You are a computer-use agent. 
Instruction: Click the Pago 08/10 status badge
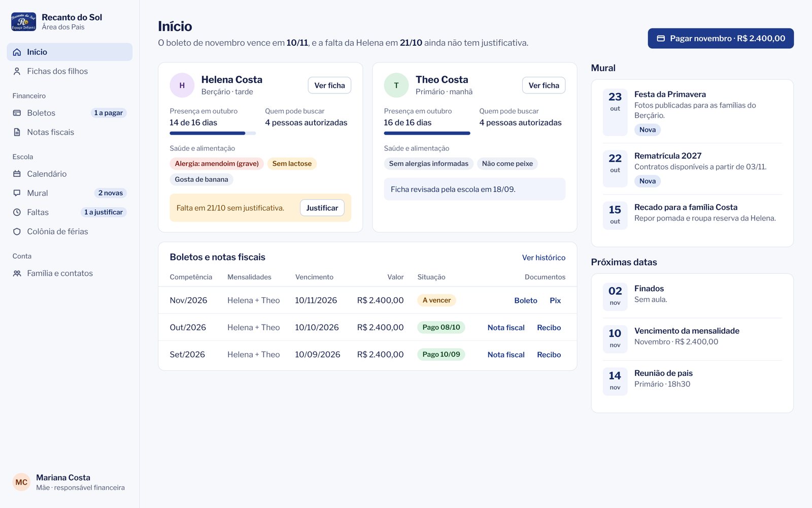(441, 327)
